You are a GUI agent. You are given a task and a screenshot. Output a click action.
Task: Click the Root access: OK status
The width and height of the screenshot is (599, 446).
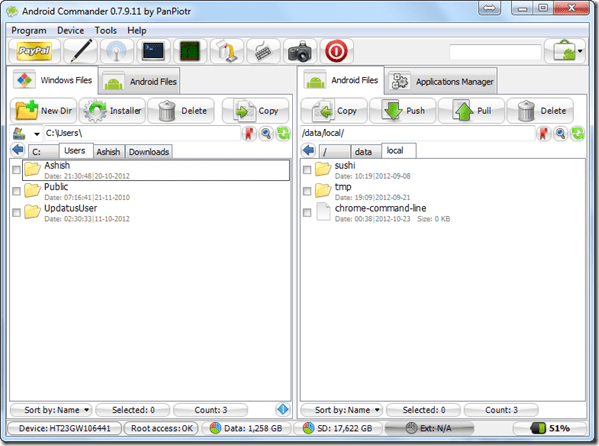pos(161,428)
